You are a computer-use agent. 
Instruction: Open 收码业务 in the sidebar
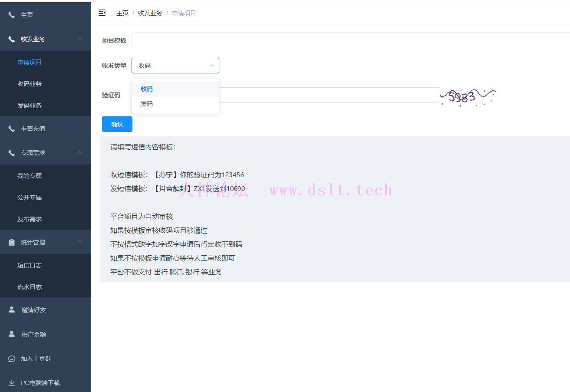pyautogui.click(x=30, y=84)
